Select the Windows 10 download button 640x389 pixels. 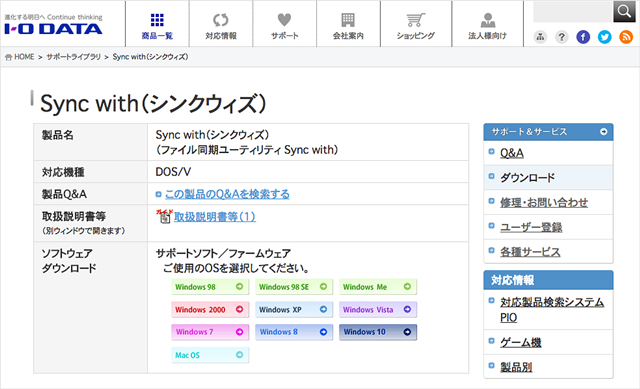(378, 332)
